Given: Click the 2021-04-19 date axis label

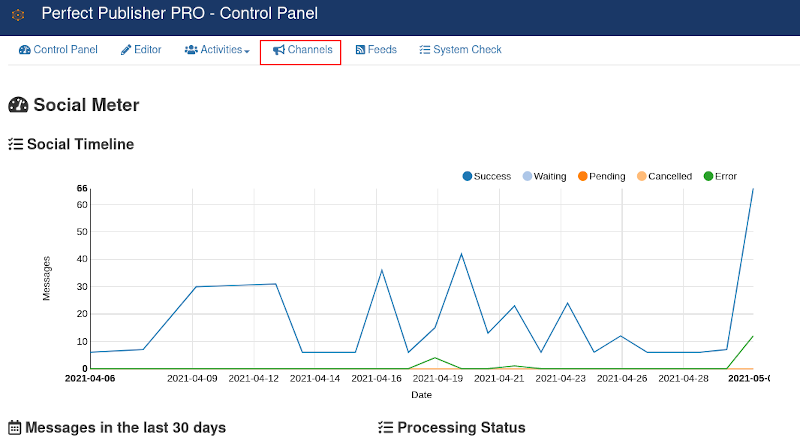Looking at the screenshot, I should (x=438, y=379).
